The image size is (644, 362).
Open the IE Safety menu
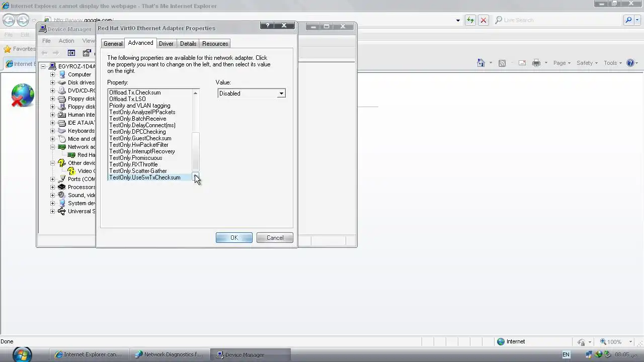tap(587, 63)
